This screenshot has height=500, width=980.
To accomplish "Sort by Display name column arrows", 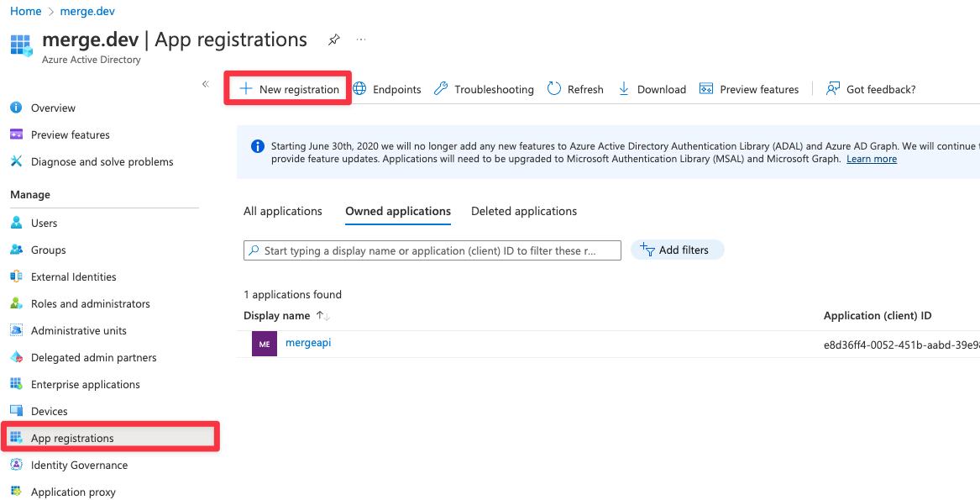I will click(x=323, y=316).
